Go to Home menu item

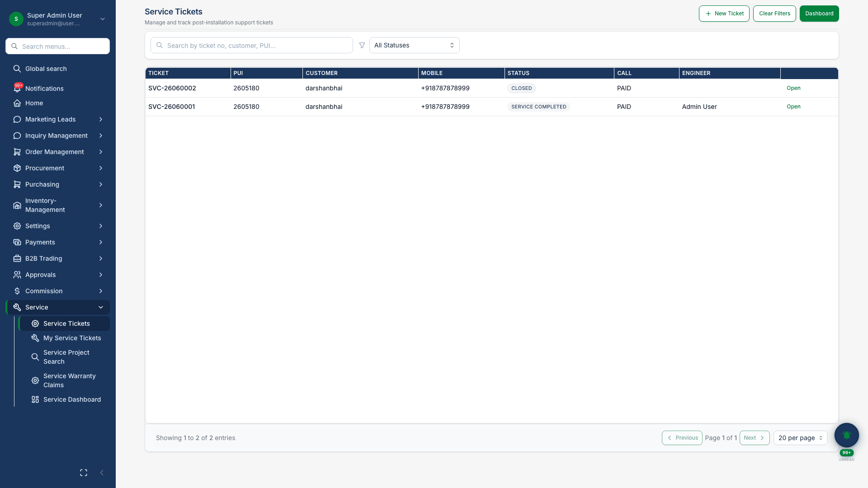coord(58,103)
